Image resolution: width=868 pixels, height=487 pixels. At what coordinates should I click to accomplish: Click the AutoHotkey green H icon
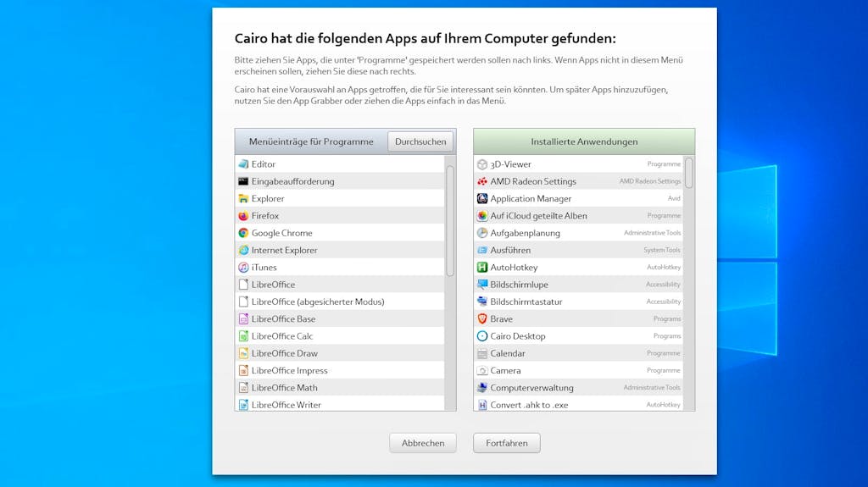tap(482, 268)
